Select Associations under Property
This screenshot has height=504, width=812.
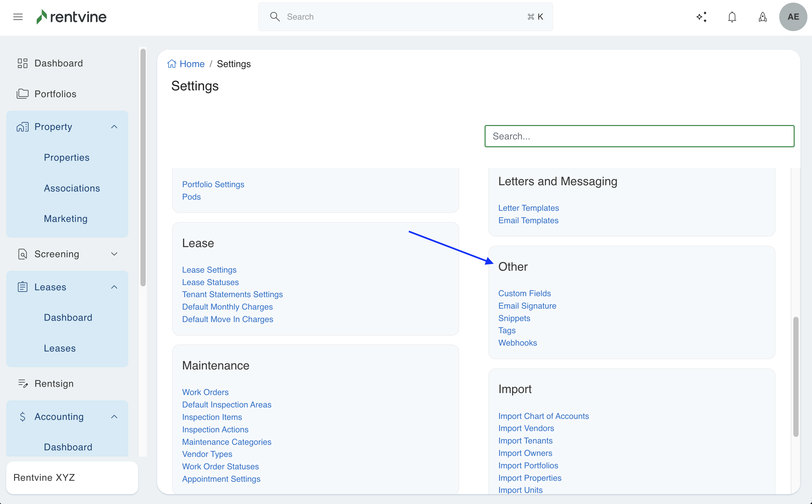point(72,188)
